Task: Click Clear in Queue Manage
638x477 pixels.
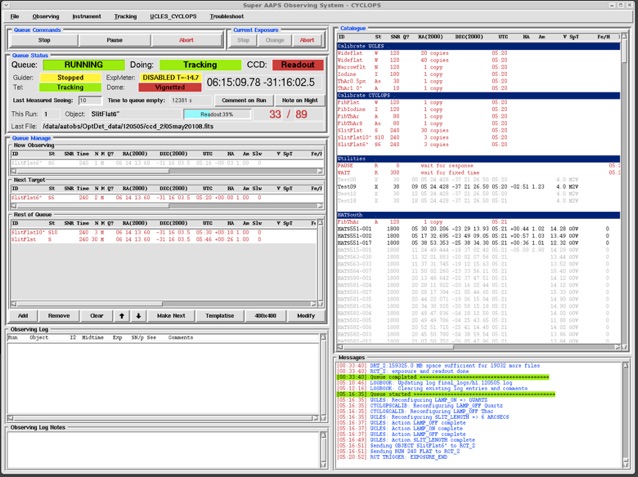Action: pyautogui.click(x=96, y=315)
